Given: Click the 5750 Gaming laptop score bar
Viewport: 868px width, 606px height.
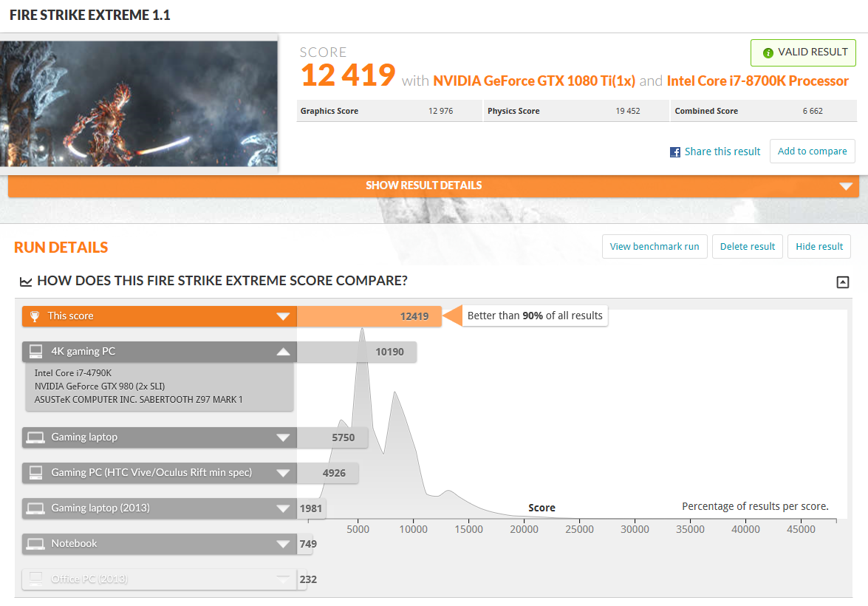Looking at the screenshot, I should (333, 438).
